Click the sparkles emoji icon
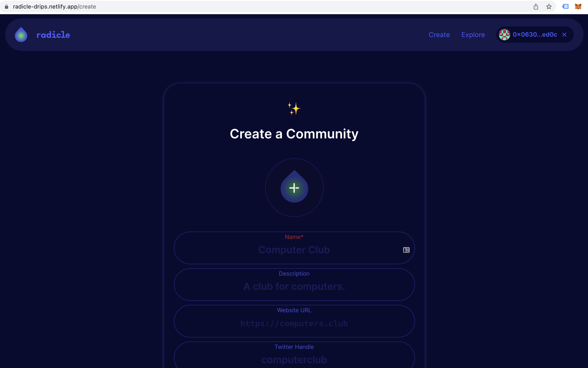 click(x=294, y=108)
